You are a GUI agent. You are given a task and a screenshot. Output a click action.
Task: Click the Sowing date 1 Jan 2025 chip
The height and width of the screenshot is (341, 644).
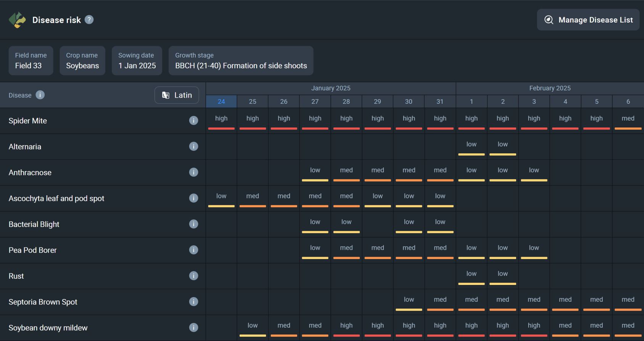137,61
